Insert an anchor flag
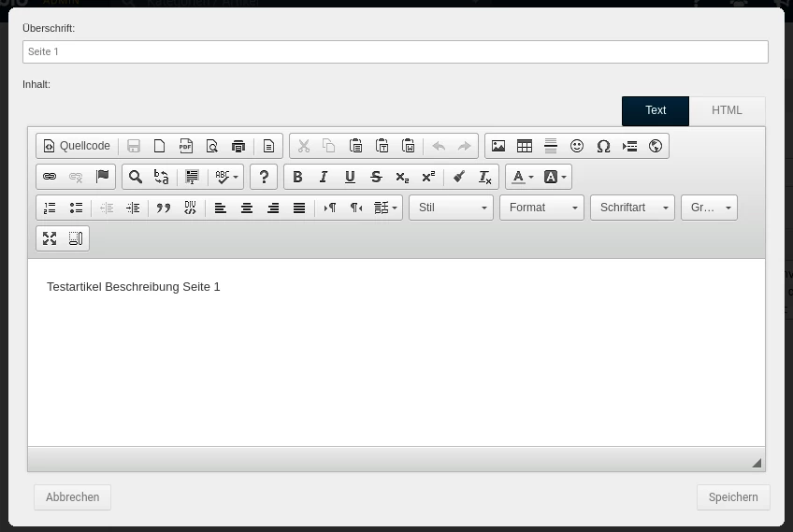The height and width of the screenshot is (532, 793). [102, 177]
